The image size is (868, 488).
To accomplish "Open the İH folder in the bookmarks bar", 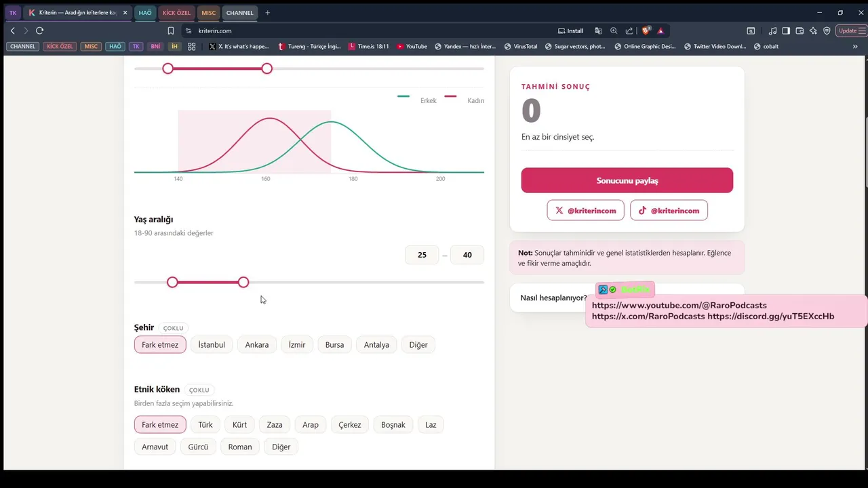I will [x=175, y=47].
